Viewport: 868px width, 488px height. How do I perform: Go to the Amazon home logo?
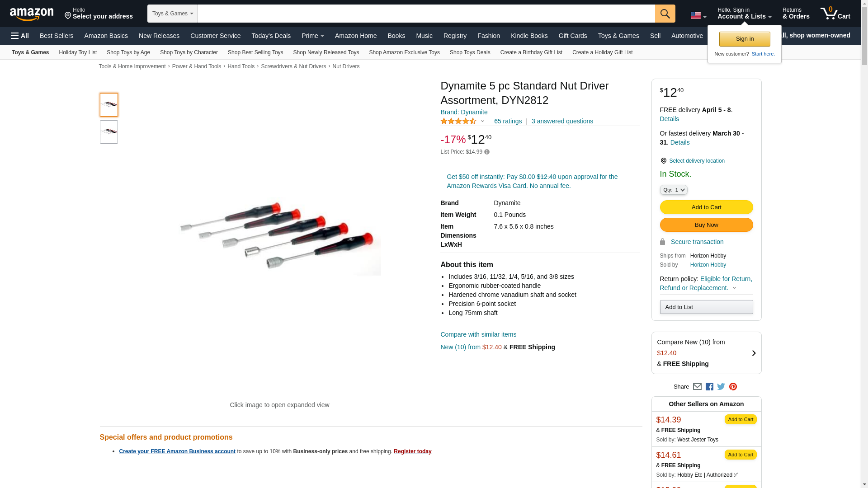click(32, 14)
